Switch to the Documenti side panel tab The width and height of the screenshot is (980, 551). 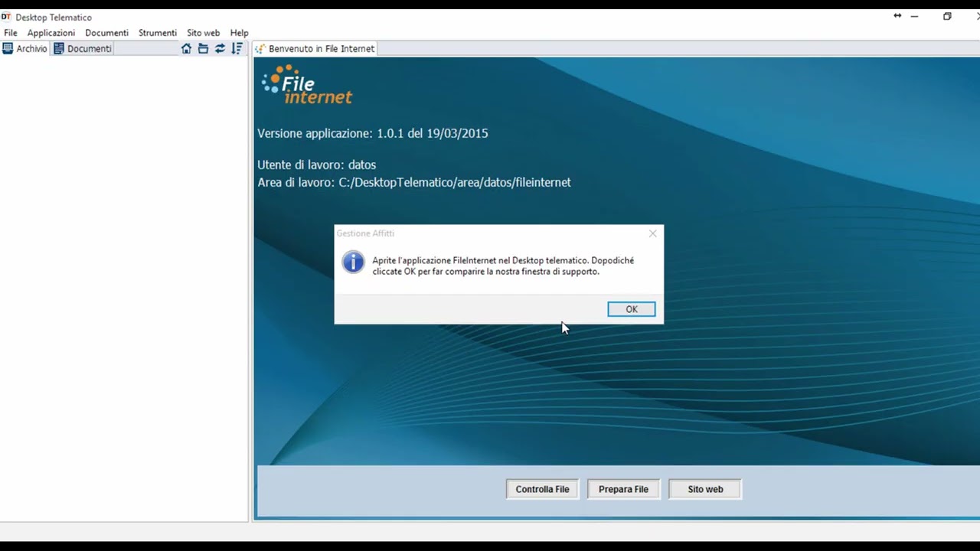(x=83, y=48)
